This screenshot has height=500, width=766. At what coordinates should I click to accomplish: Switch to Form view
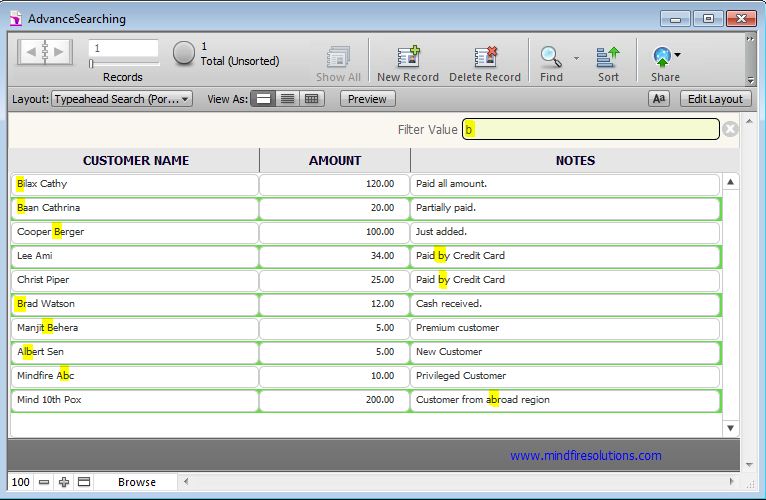click(263, 99)
